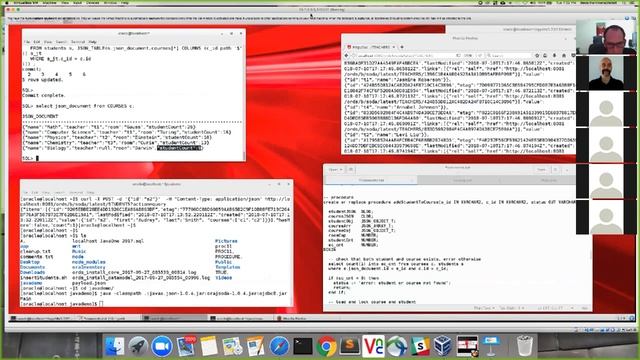Expand Tab Width selector in gedit status bar
Image resolution: width=640 pixels, height=360 pixels.
[x=512, y=308]
